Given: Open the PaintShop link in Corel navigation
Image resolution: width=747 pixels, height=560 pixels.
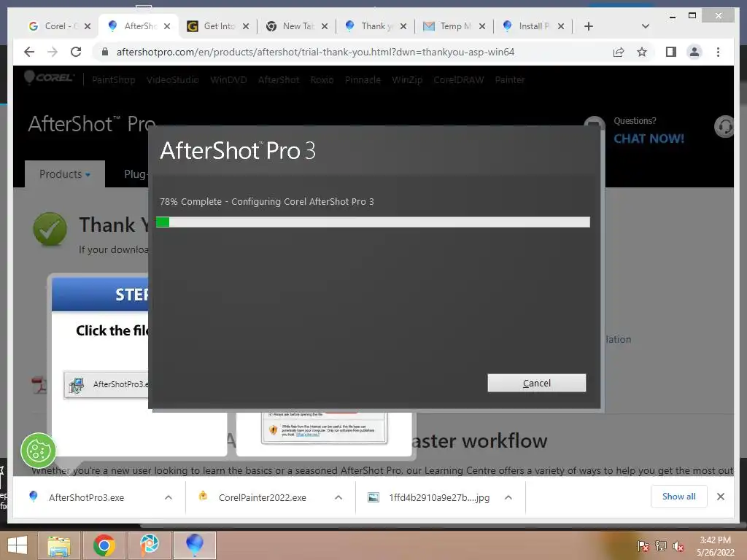Looking at the screenshot, I should (x=113, y=80).
